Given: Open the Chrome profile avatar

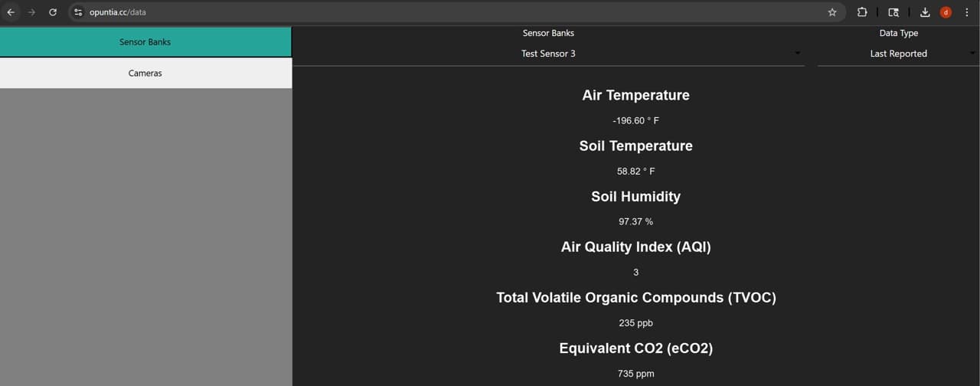Looking at the screenshot, I should tap(946, 12).
